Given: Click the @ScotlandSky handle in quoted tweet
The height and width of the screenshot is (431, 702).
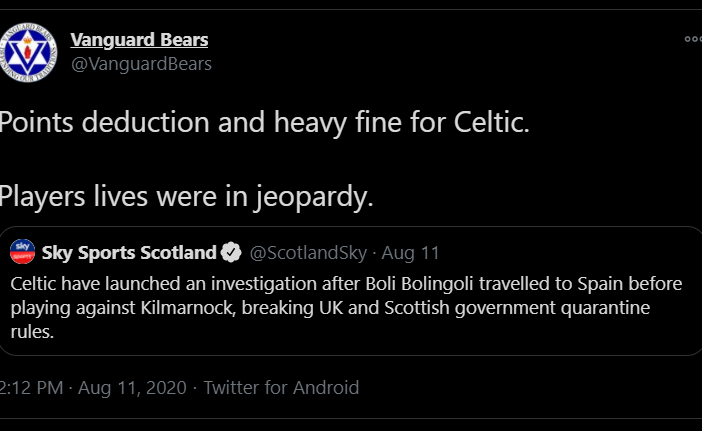Looking at the screenshot, I should coord(307,252).
